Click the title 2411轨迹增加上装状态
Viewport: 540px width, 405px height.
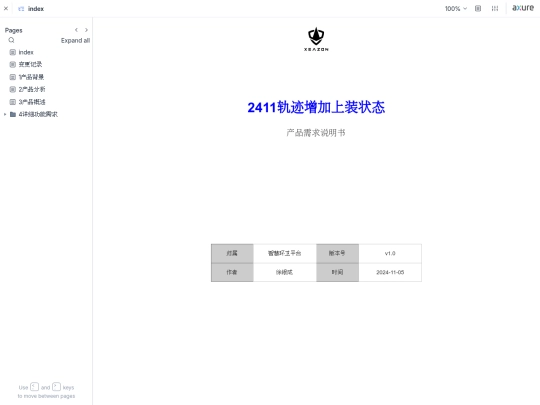coord(316,107)
